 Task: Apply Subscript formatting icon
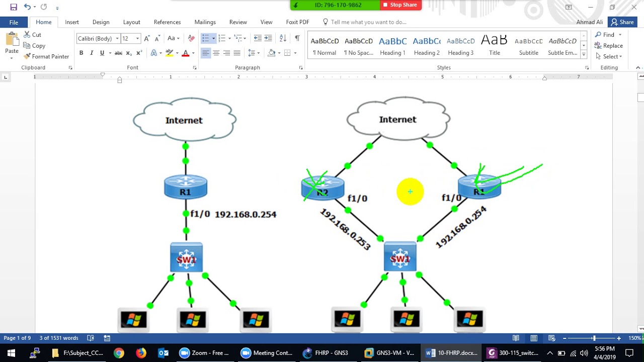click(x=129, y=53)
